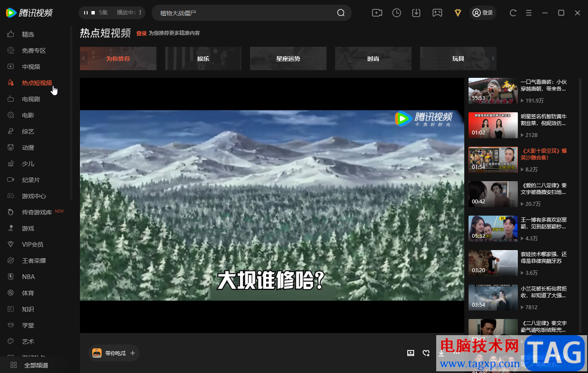The image size is (588, 373).
Task: Click the 纪录片 sidebar icon
Action: [x=11, y=180]
